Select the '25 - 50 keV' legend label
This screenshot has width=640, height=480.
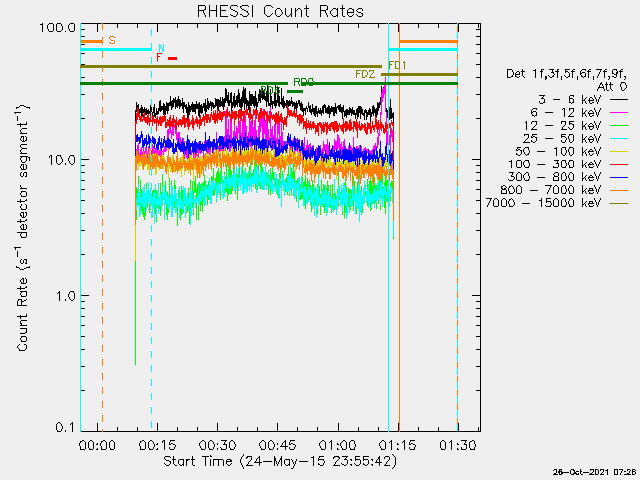click(x=562, y=138)
